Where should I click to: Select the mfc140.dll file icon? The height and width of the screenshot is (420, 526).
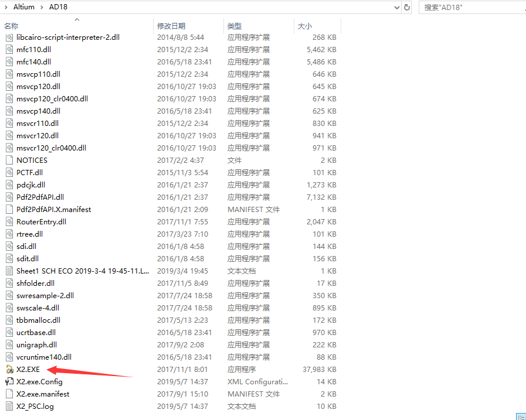pyautogui.click(x=9, y=62)
